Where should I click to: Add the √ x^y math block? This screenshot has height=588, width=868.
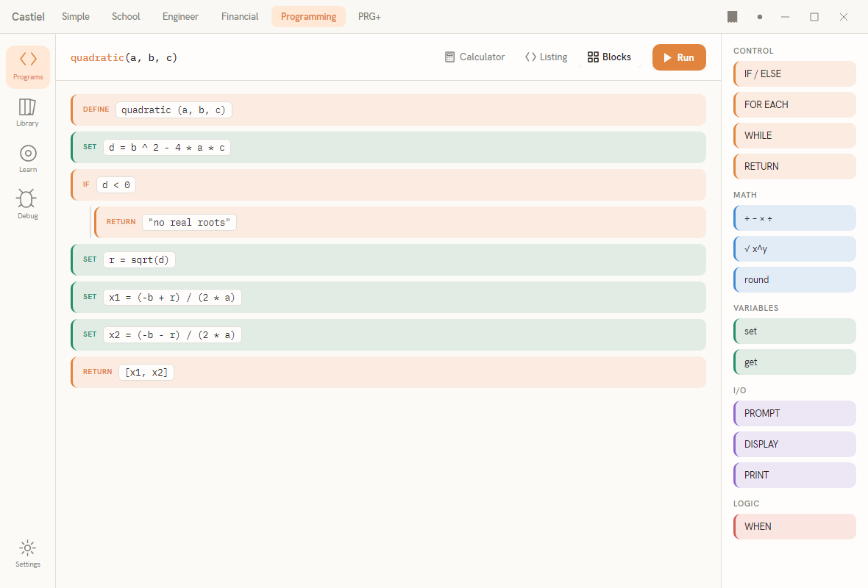click(x=795, y=249)
